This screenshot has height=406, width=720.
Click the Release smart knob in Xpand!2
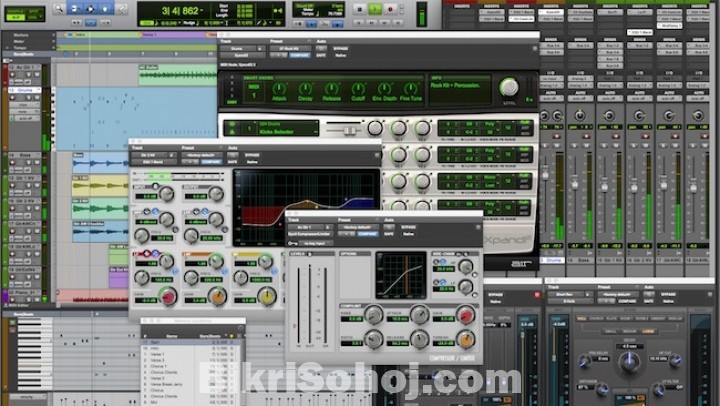coord(332,89)
